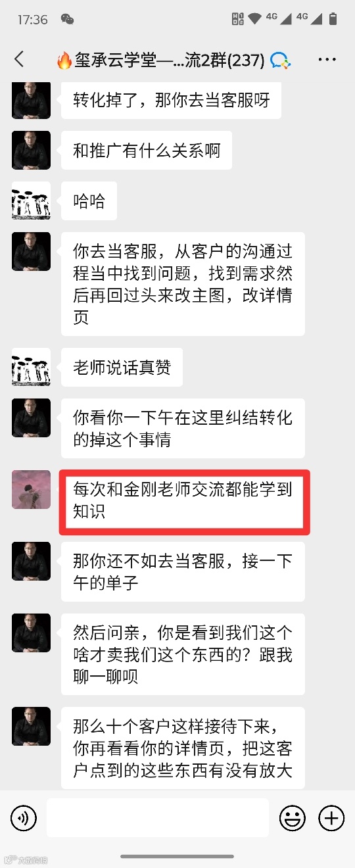Tap the WeChat icon in status bar
The width and height of the screenshot is (355, 868).
[67, 20]
